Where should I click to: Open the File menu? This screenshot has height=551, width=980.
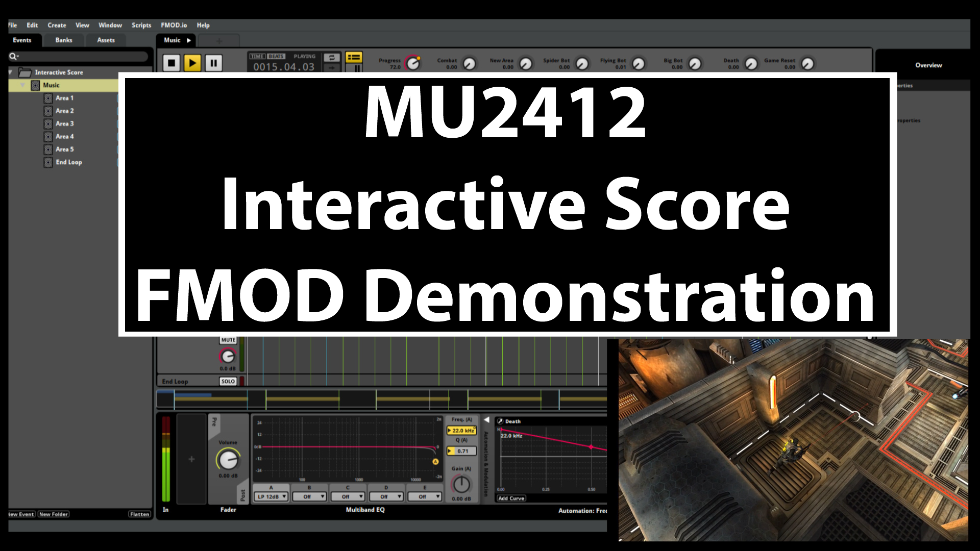point(12,25)
